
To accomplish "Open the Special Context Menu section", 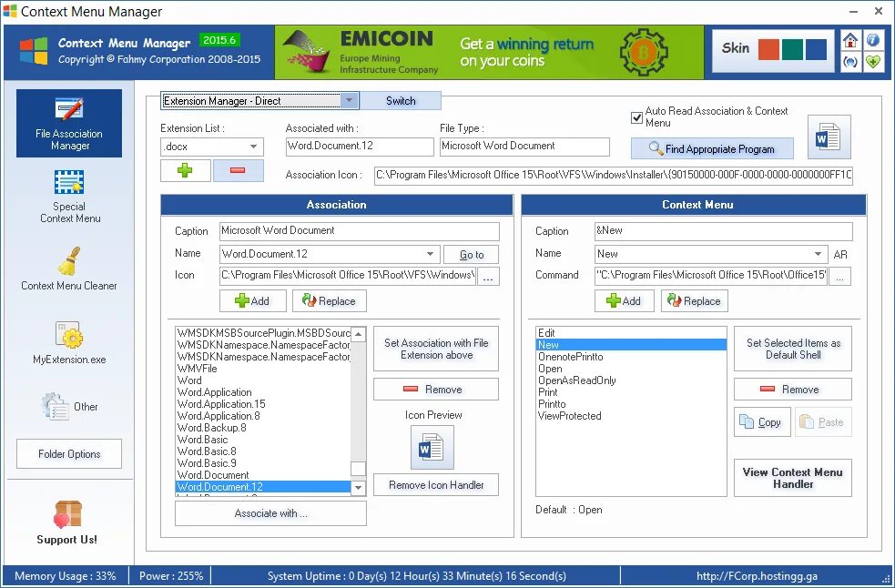I will 69,197.
